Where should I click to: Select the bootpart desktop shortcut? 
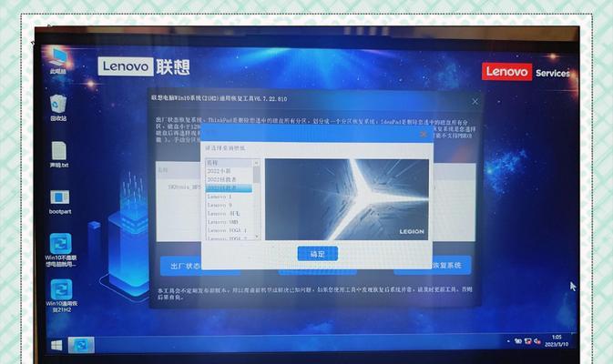click(60, 201)
